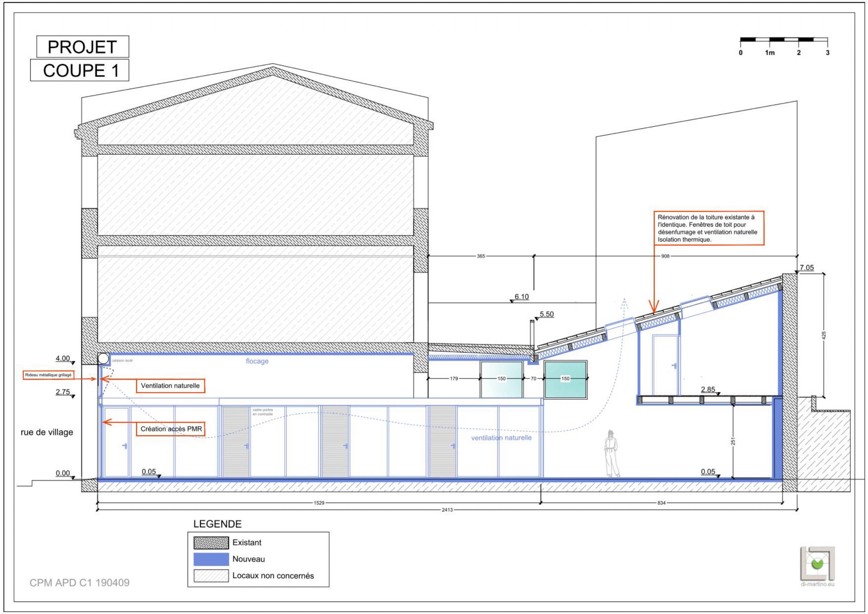Click the Existant legend hatch swatch

tap(211, 543)
